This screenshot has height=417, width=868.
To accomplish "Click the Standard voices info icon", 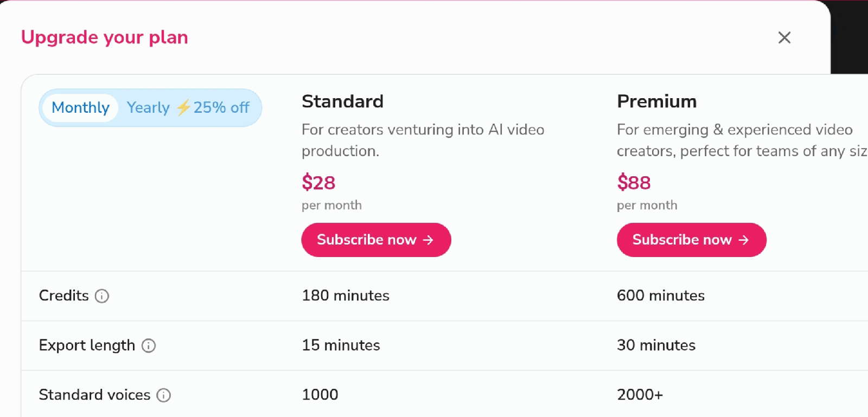I will pos(164,395).
